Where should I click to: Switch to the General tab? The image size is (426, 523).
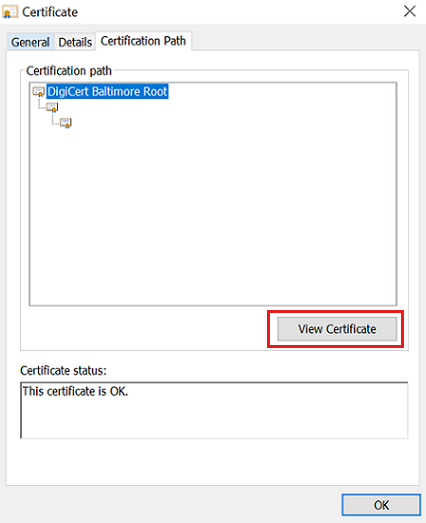[30, 42]
